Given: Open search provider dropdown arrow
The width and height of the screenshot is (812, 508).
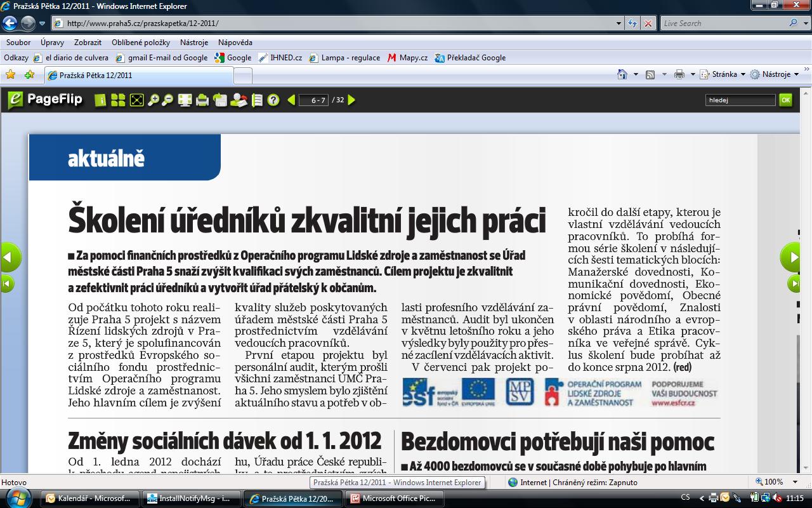Looking at the screenshot, I should (805, 23).
